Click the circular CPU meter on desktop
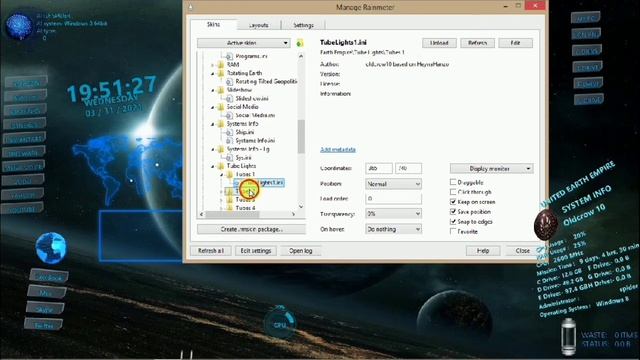640x360 pixels. [x=280, y=324]
